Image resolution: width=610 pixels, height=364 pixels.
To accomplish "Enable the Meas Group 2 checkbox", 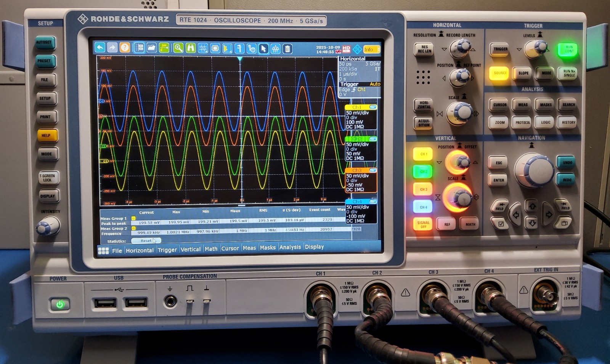I will click(133, 229).
